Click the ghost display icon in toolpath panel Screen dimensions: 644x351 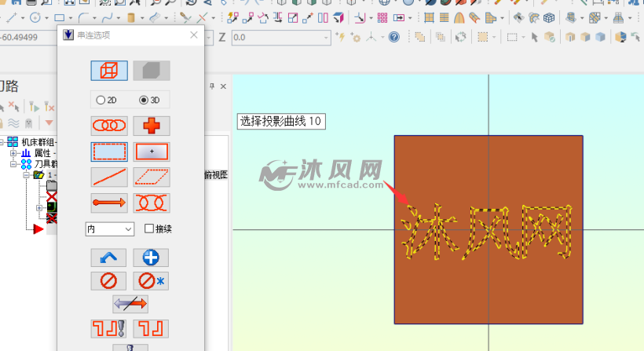(x=29, y=122)
